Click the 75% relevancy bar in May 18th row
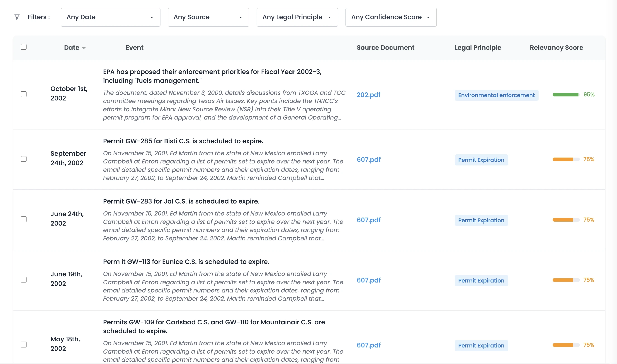Screen dimensions: 617x364 566,345
